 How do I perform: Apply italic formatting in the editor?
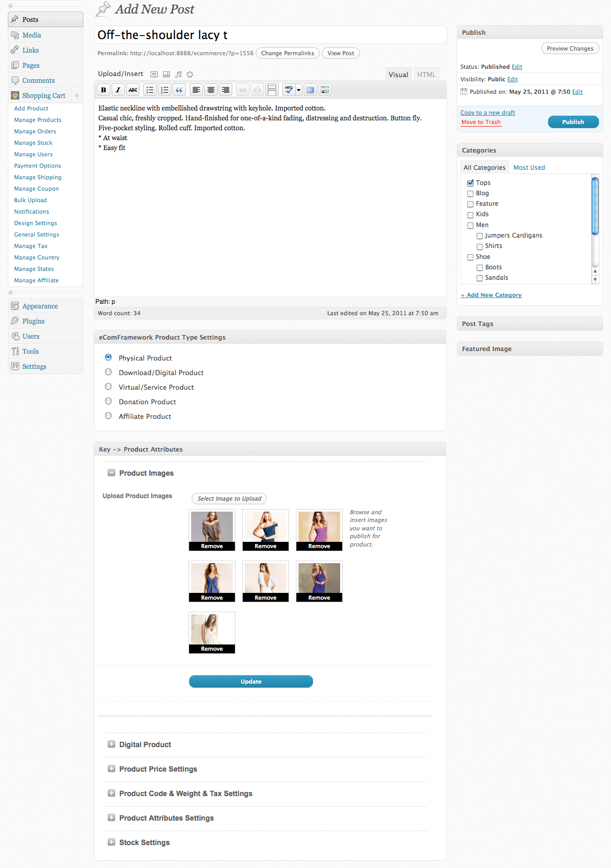pyautogui.click(x=118, y=90)
